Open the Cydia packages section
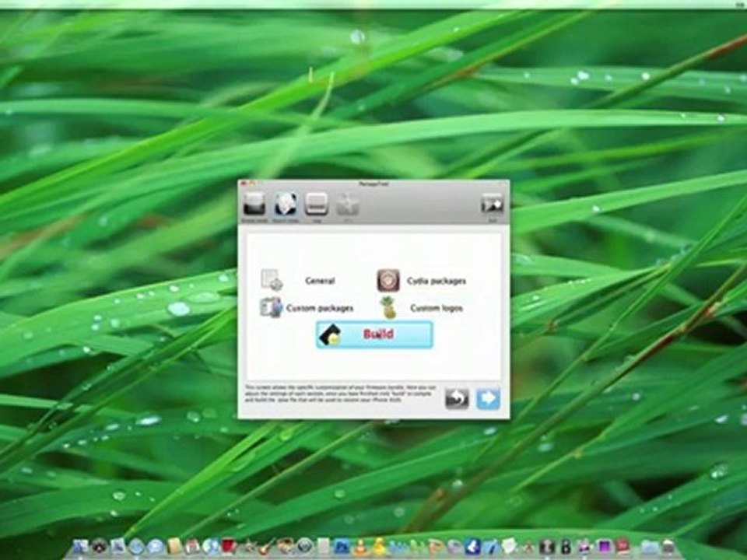Viewport: 747px width, 560px height. (x=421, y=281)
